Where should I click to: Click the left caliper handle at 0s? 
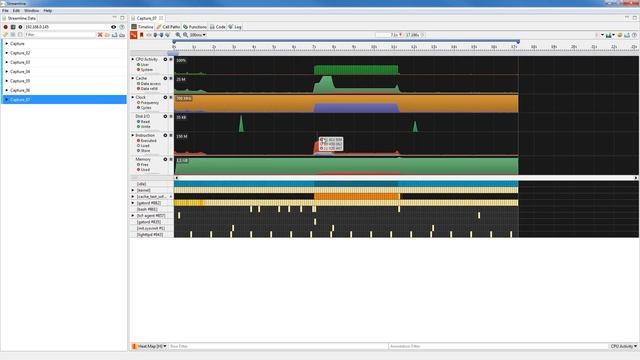[x=174, y=42]
